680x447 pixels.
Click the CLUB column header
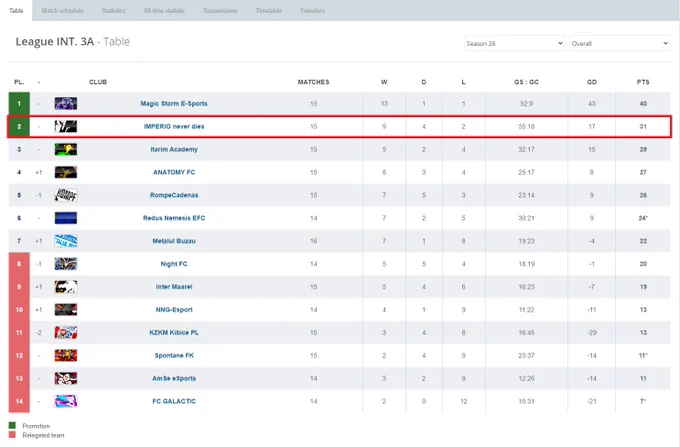point(98,82)
